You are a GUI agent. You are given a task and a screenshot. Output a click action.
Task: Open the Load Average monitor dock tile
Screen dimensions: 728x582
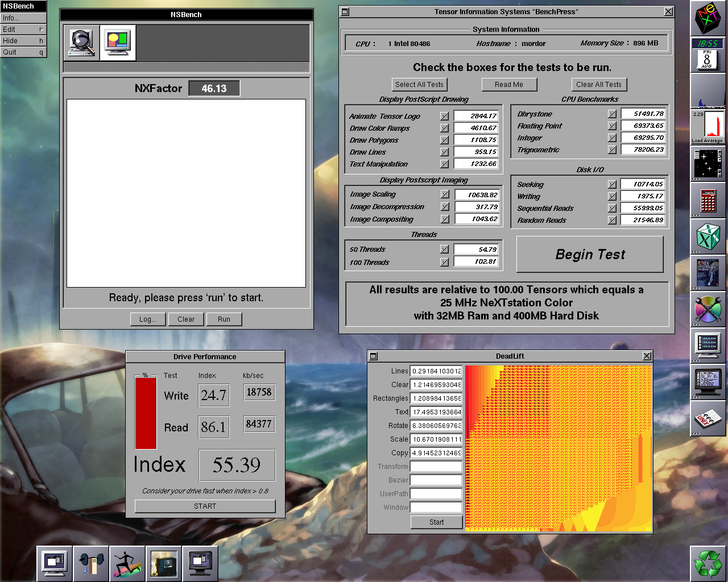pos(708,127)
